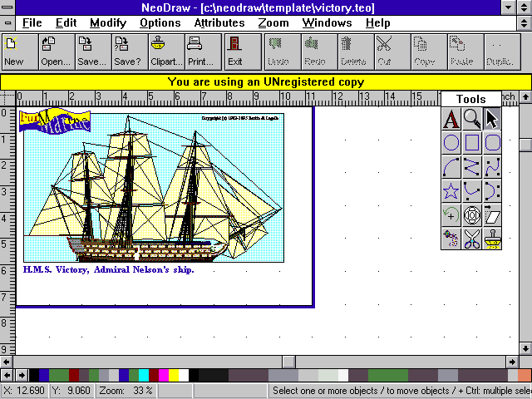
Task: Open the Attributes menu
Action: point(219,22)
